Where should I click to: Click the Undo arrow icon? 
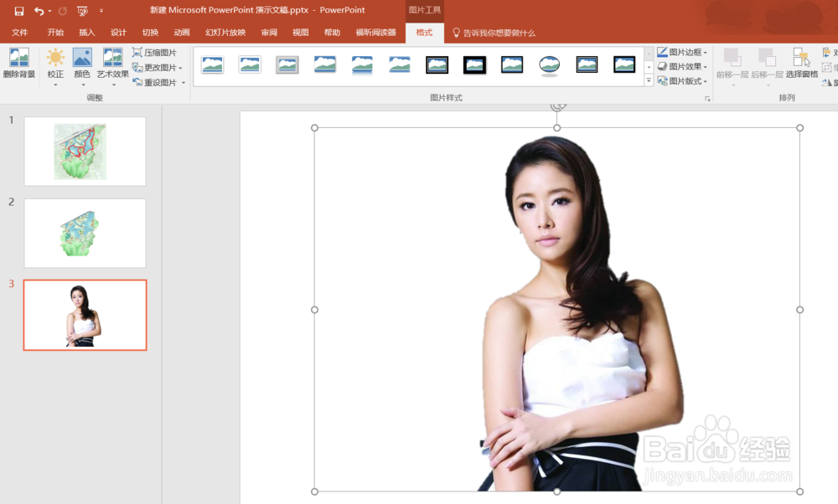click(x=39, y=11)
